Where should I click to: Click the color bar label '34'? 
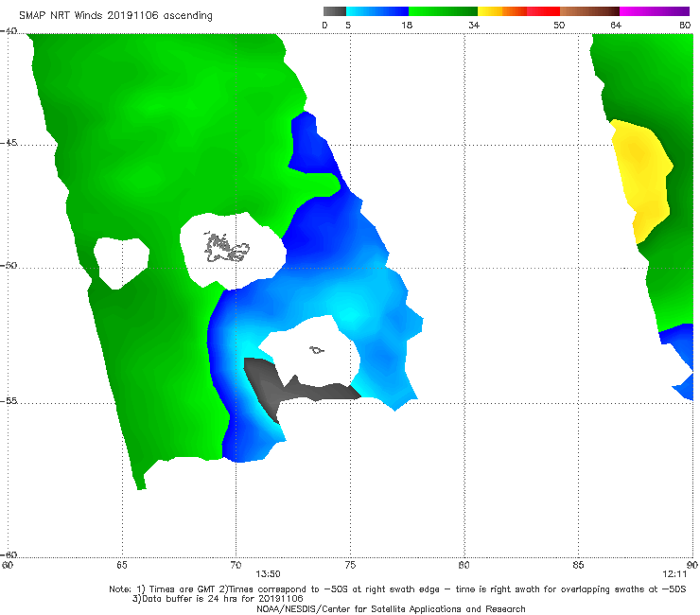click(x=474, y=25)
